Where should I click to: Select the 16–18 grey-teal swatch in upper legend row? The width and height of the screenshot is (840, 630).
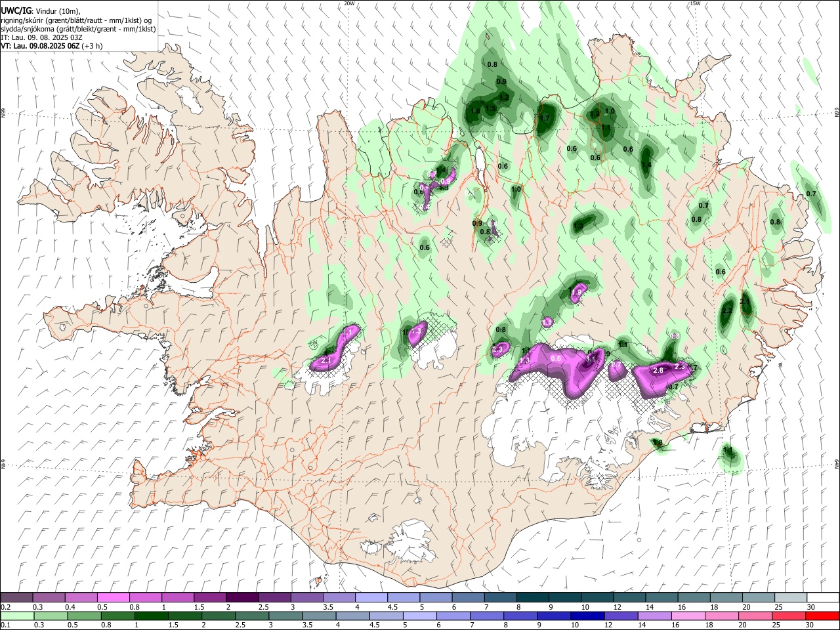pyautogui.click(x=694, y=597)
